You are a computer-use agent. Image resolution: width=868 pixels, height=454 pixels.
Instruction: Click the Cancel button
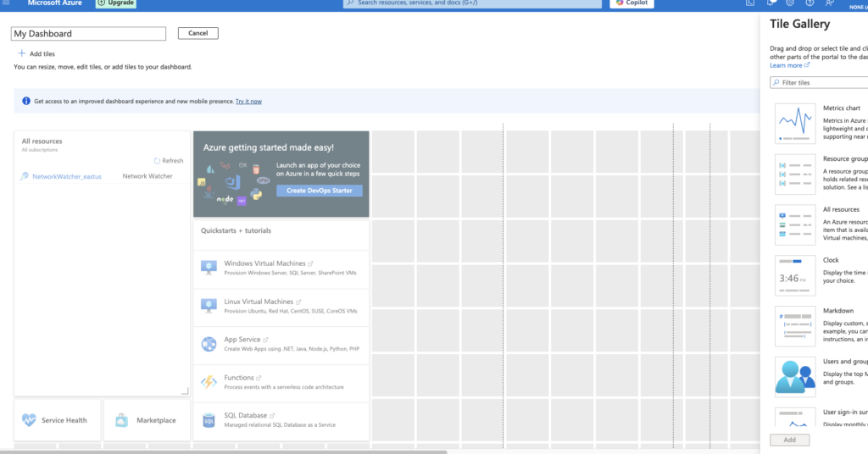tap(198, 33)
